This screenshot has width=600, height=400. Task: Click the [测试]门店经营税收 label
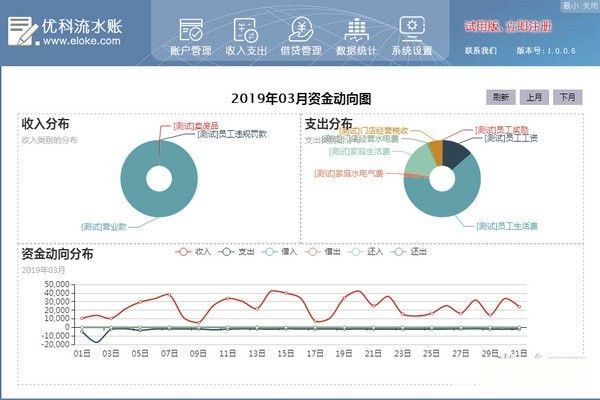[x=374, y=131]
